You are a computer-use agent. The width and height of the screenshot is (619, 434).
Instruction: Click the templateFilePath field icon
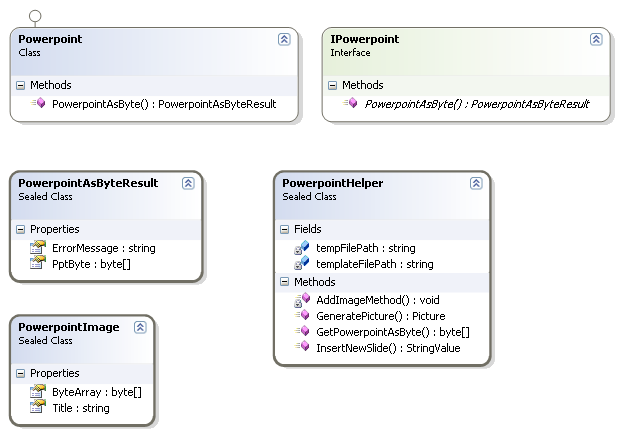(301, 264)
